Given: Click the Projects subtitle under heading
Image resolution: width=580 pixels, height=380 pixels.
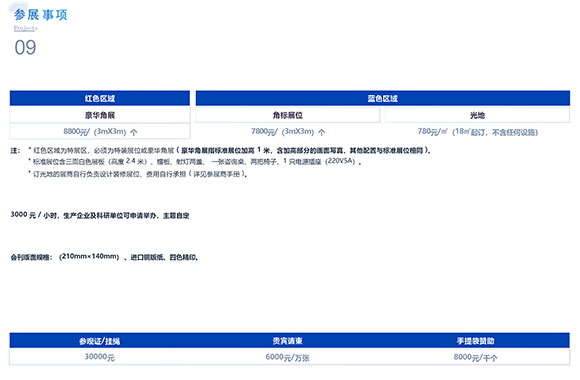Looking at the screenshot, I should [26, 28].
